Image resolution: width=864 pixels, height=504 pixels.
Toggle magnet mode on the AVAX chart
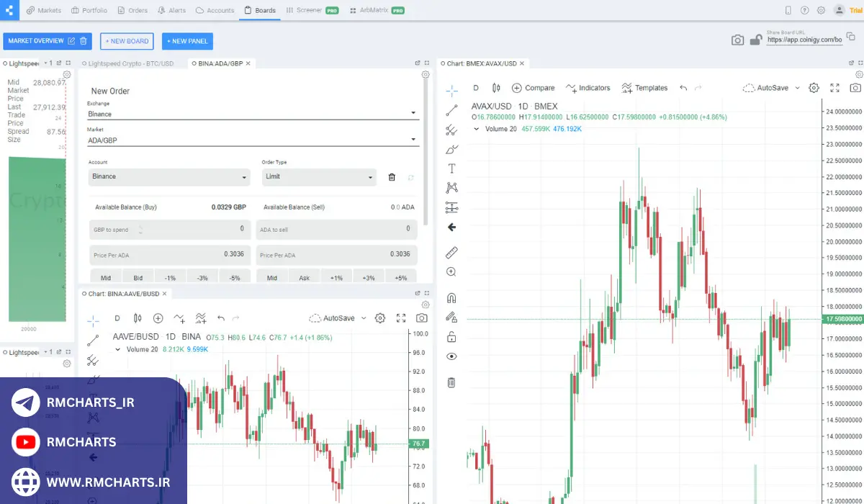[x=451, y=297]
